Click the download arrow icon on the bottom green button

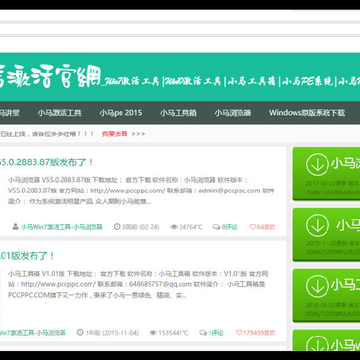pyautogui.click(x=317, y=342)
